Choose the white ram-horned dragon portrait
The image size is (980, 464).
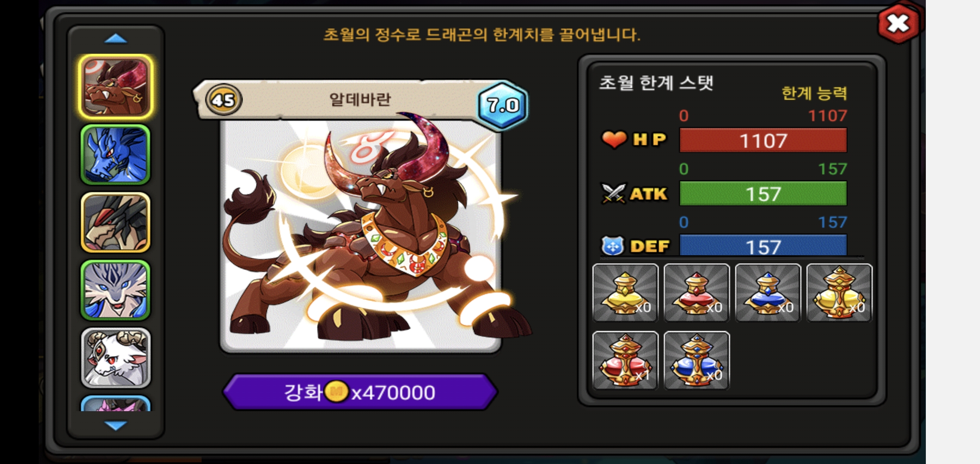(115, 358)
